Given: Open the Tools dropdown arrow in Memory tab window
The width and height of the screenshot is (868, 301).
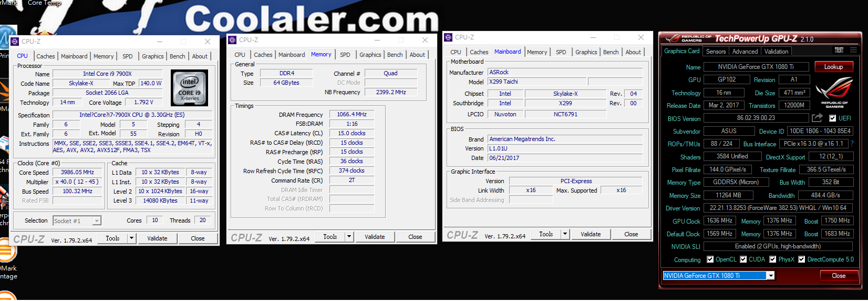Looking at the screenshot, I should pos(349,237).
